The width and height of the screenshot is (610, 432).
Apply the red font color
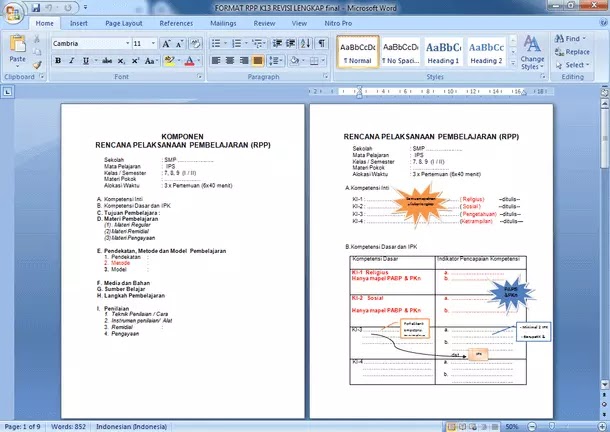coord(189,61)
